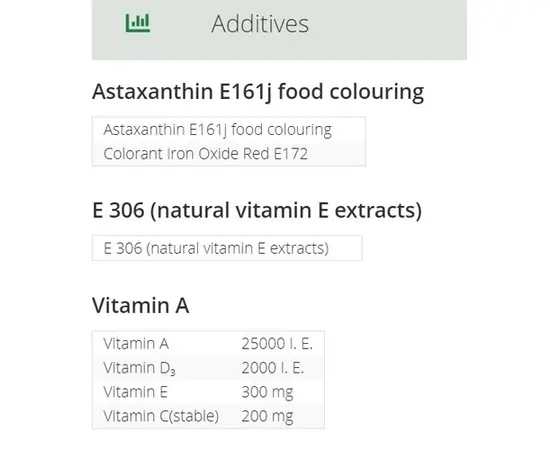This screenshot has height=450, width=550.
Task: Click the 300 mg value
Action: (x=267, y=392)
